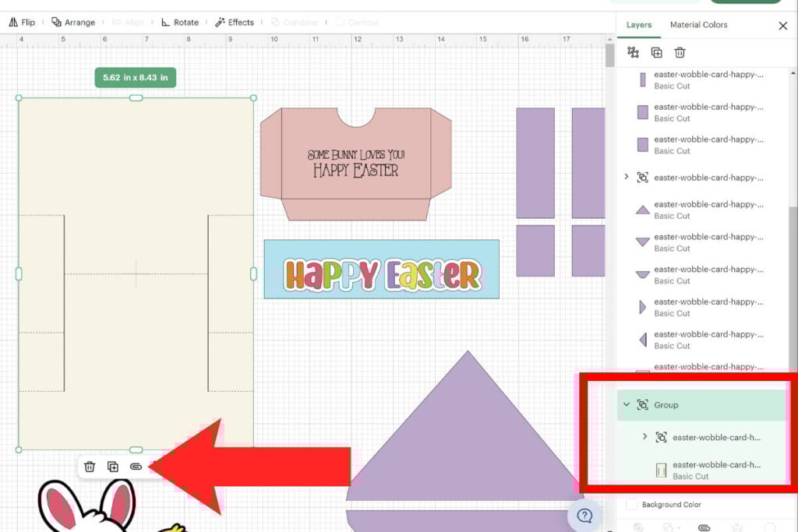Image resolution: width=798 pixels, height=532 pixels.
Task: Duplicate selection using floating canvas toolbar icon
Action: pos(113,467)
